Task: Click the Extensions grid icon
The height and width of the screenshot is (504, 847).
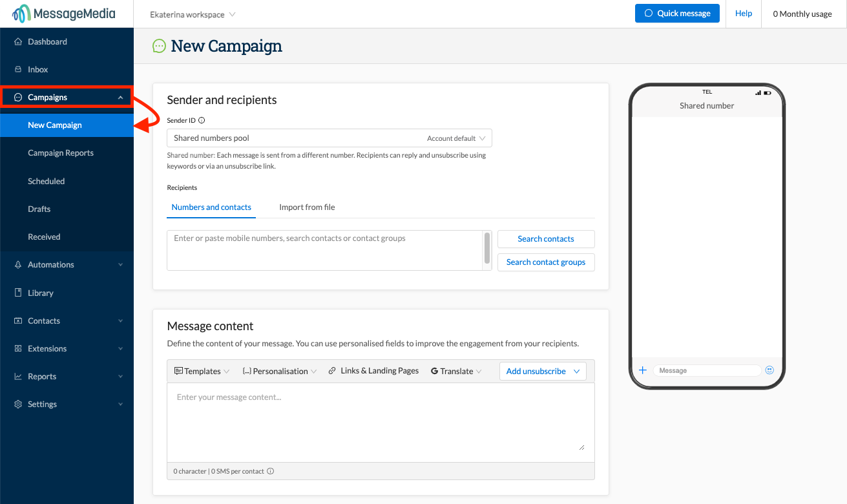Action: 18,349
